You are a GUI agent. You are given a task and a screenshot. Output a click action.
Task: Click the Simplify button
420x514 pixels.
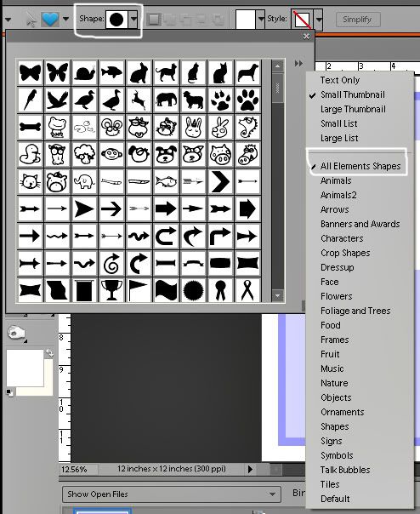pos(358,20)
